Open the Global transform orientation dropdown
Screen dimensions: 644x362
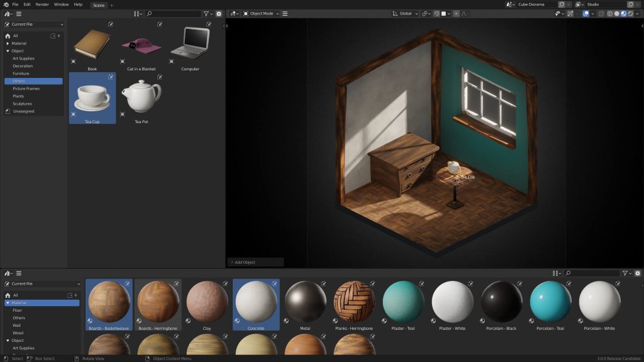404,13
